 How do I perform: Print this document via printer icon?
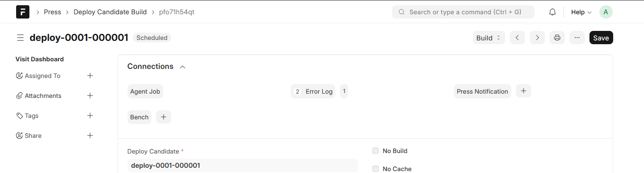tap(557, 38)
